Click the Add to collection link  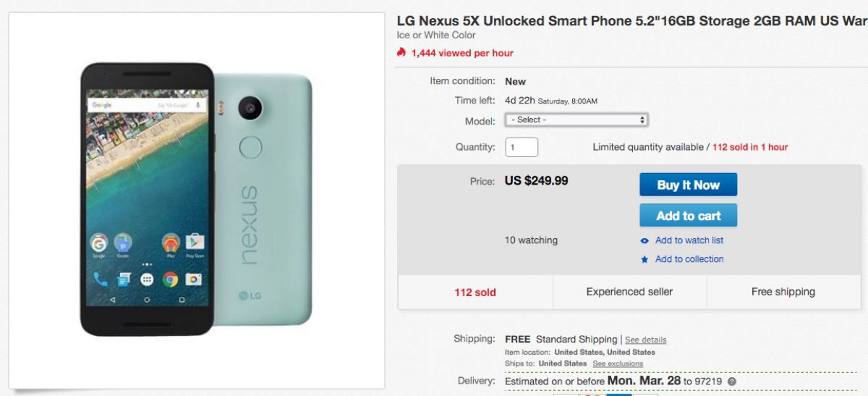click(689, 259)
